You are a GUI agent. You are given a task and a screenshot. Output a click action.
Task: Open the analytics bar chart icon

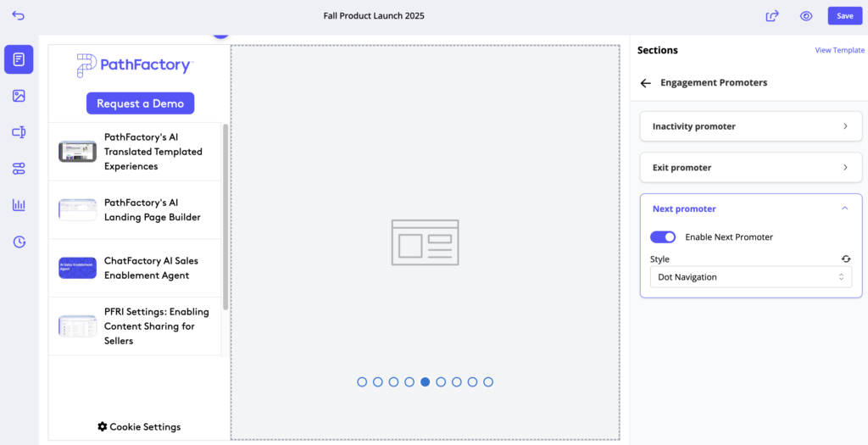(19, 205)
